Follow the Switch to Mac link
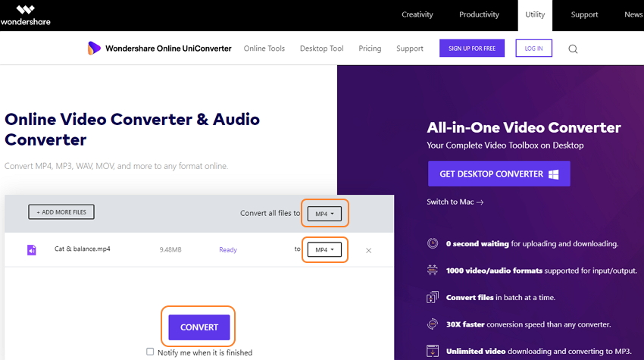 [455, 202]
